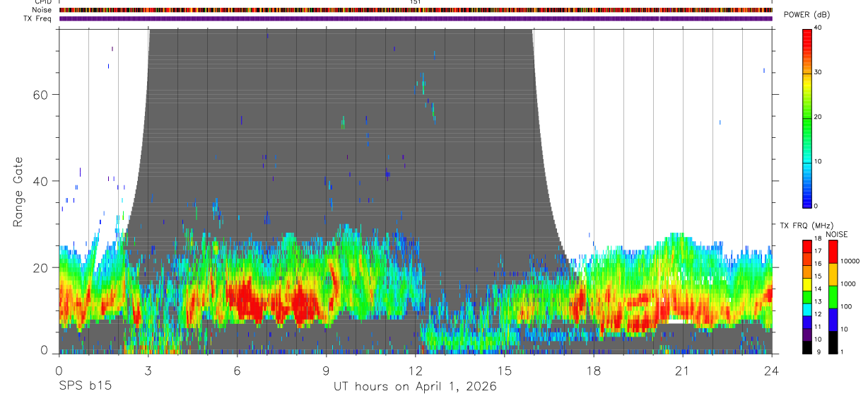Click the orange 1000 swatch in NOISE legend
The width and height of the screenshot is (868, 401).
pyautogui.click(x=833, y=274)
